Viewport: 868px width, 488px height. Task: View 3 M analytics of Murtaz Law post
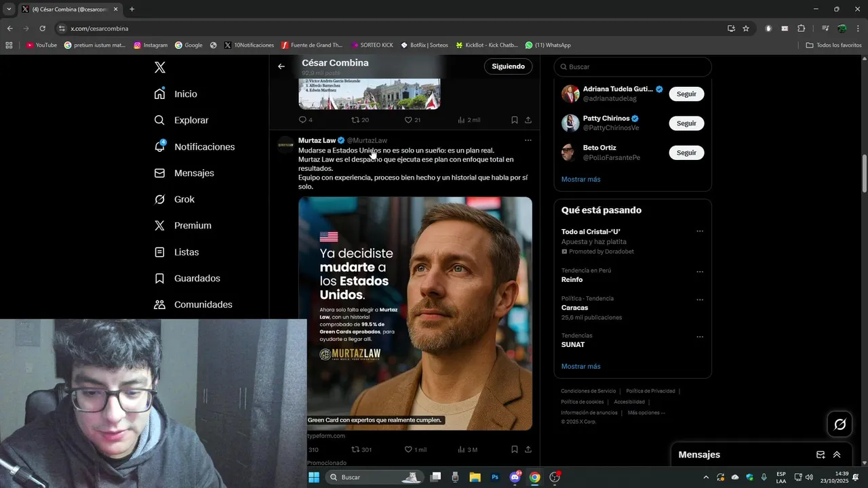click(467, 449)
